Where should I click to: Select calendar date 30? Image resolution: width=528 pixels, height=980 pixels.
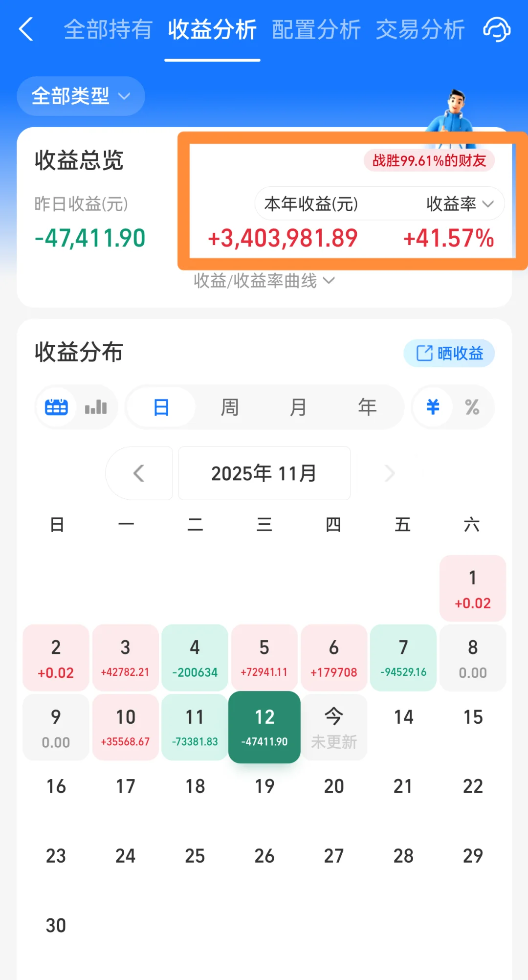click(56, 926)
